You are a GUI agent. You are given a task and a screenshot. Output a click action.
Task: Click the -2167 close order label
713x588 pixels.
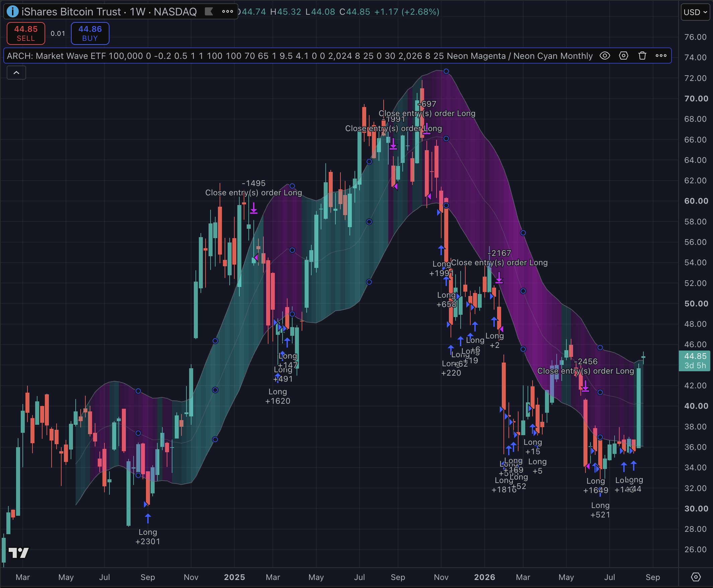click(499, 258)
